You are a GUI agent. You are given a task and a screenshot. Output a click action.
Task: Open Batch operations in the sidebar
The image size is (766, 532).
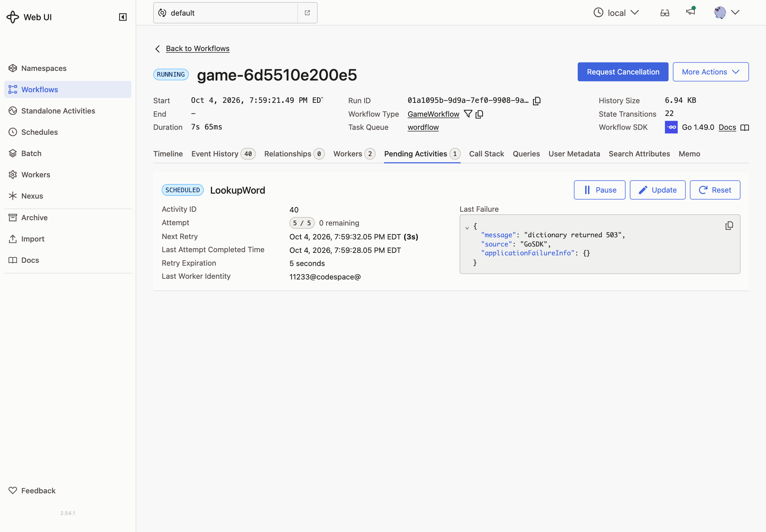68,153
